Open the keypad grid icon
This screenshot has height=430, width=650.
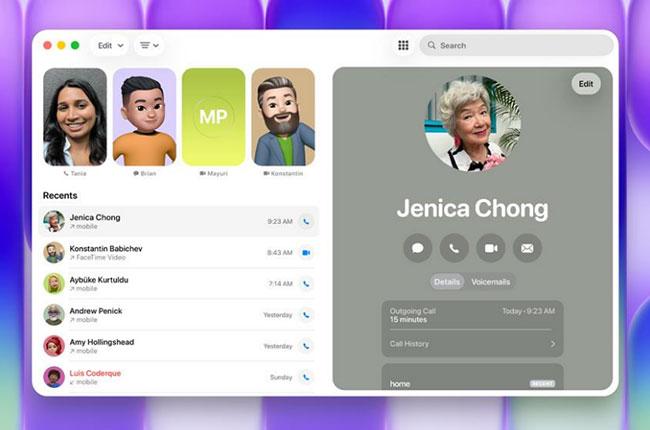(403, 45)
